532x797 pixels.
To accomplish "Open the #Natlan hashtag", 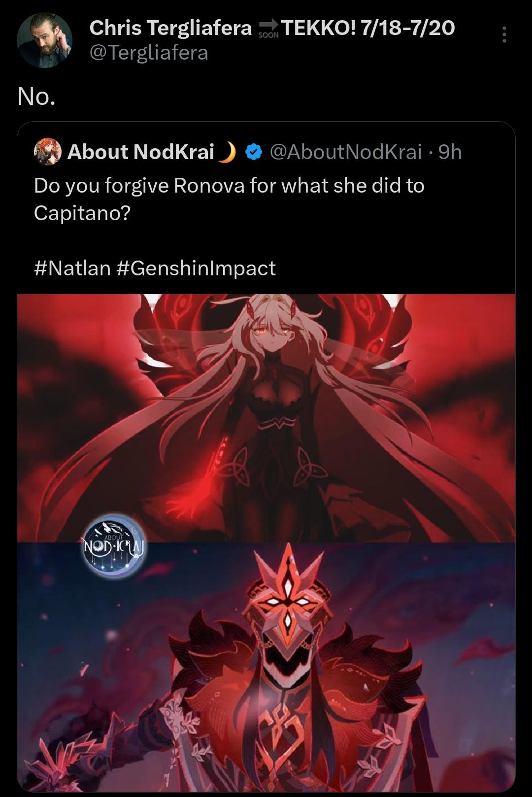I will click(x=72, y=268).
